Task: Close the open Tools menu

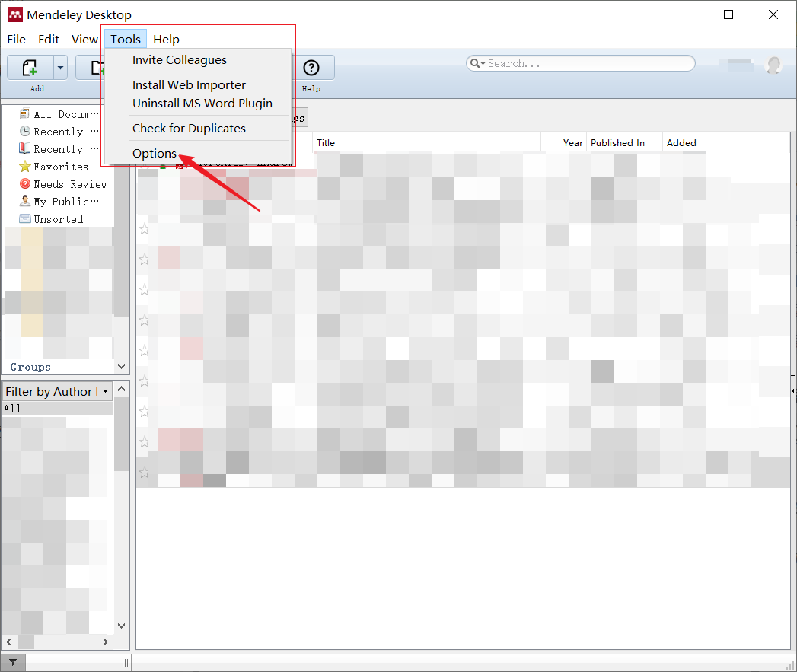Action: 126,39
